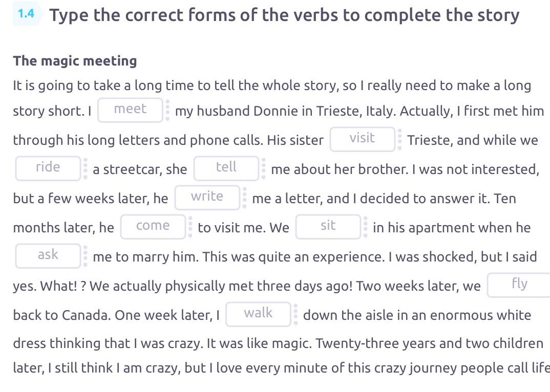Click the dotted handle beside the "write" blank
This screenshot has height=392, width=550.
click(x=244, y=197)
